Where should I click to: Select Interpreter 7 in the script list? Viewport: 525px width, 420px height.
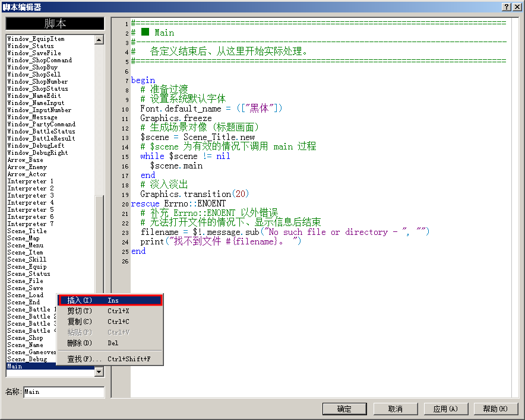point(51,224)
